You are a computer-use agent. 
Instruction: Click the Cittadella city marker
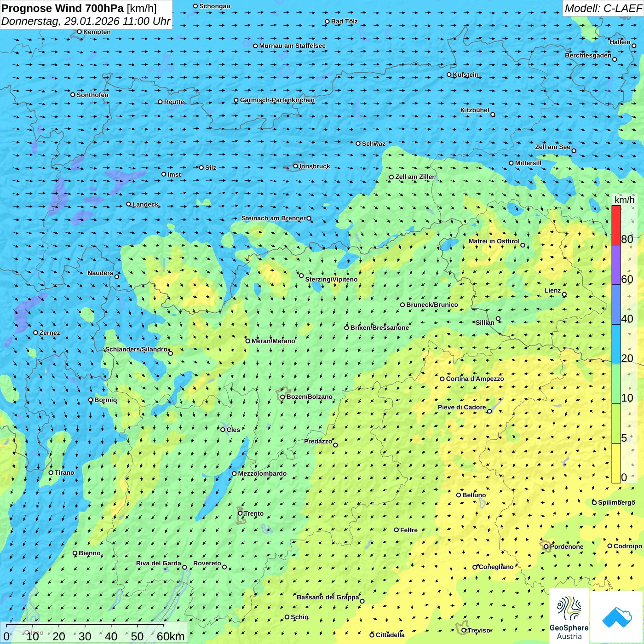[372, 635]
